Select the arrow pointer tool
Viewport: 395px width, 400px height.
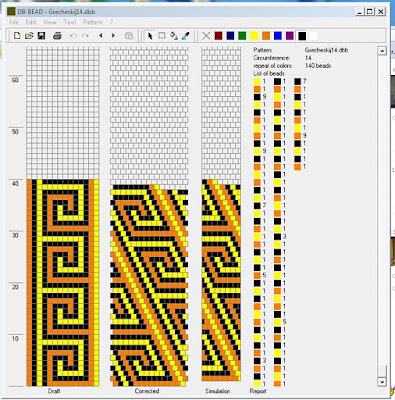pyautogui.click(x=150, y=36)
